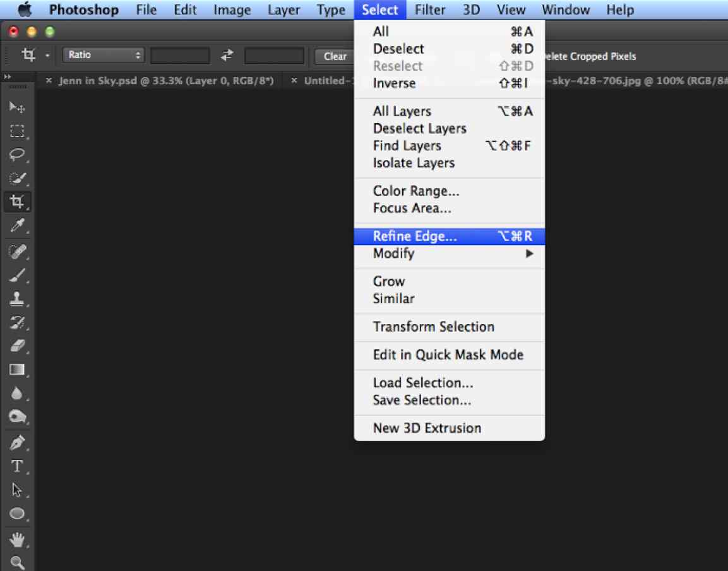Choose All from the Select menu

[449, 32]
